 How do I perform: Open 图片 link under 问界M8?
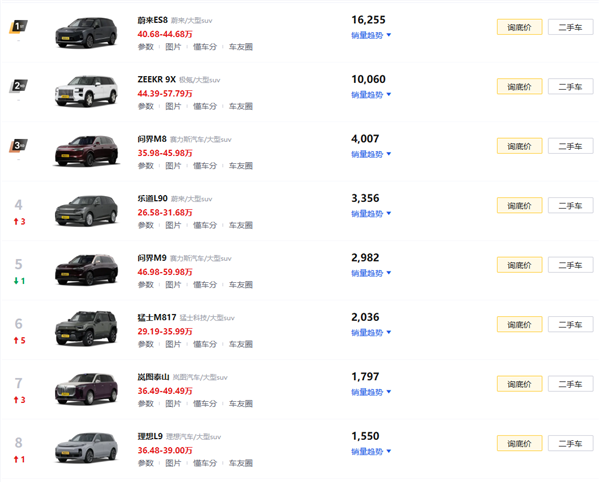[174, 166]
